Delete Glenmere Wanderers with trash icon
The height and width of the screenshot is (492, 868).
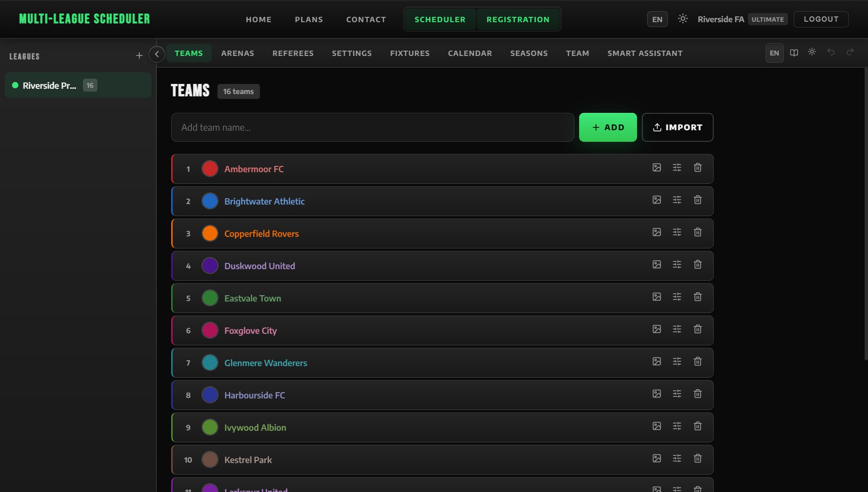697,362
